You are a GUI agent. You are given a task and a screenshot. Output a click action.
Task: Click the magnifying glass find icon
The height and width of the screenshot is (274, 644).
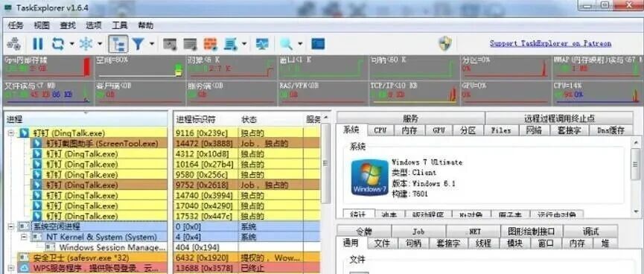pos(287,43)
